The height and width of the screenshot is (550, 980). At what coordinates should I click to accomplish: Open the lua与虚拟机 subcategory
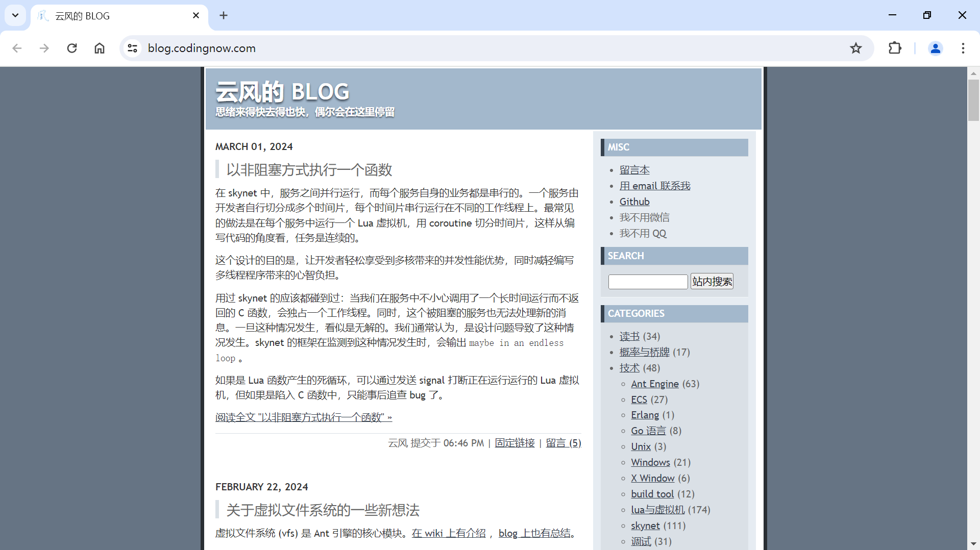pos(657,510)
